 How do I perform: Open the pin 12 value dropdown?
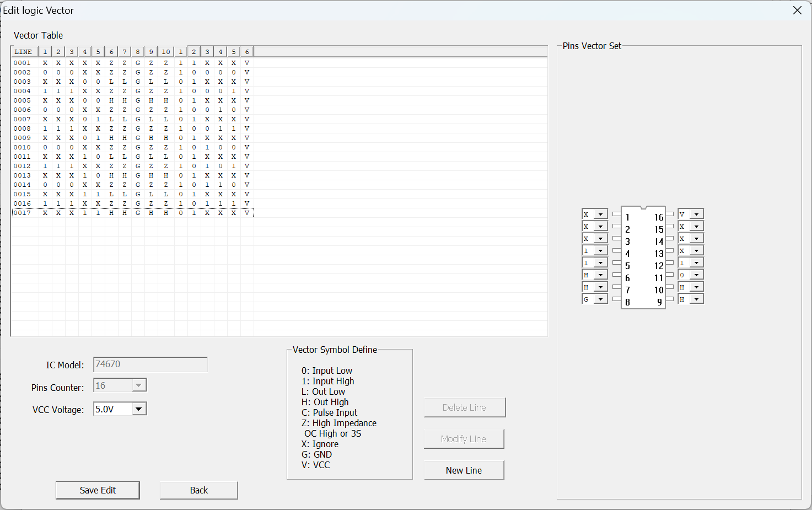696,263
